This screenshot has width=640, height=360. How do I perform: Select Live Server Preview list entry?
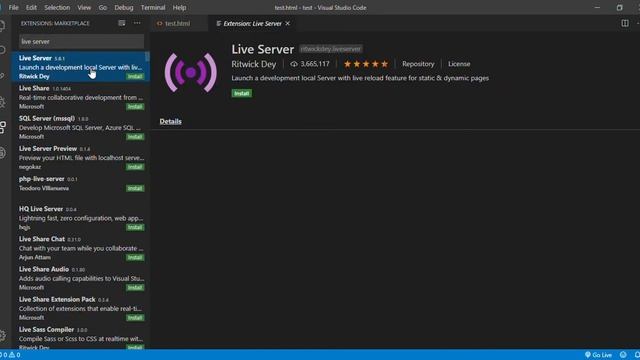[80, 157]
